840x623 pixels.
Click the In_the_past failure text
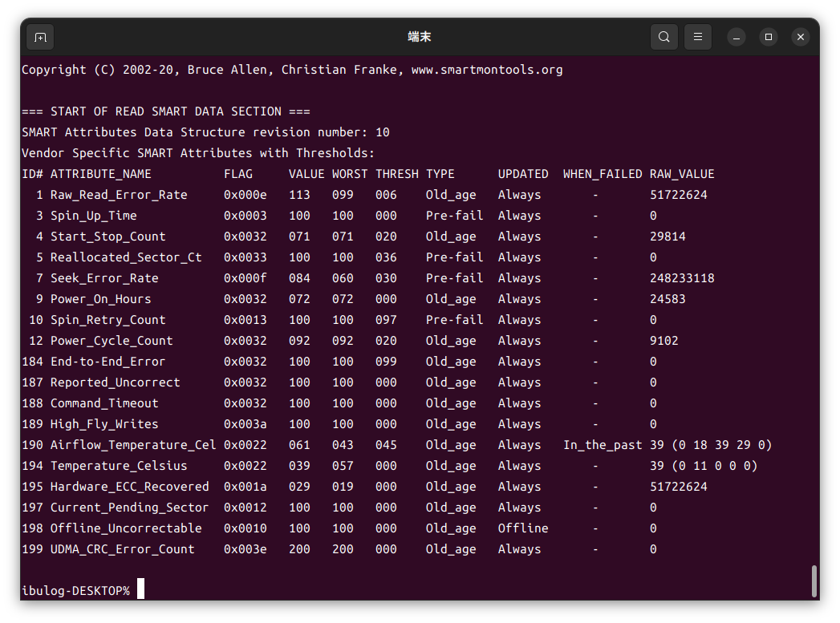603,445
